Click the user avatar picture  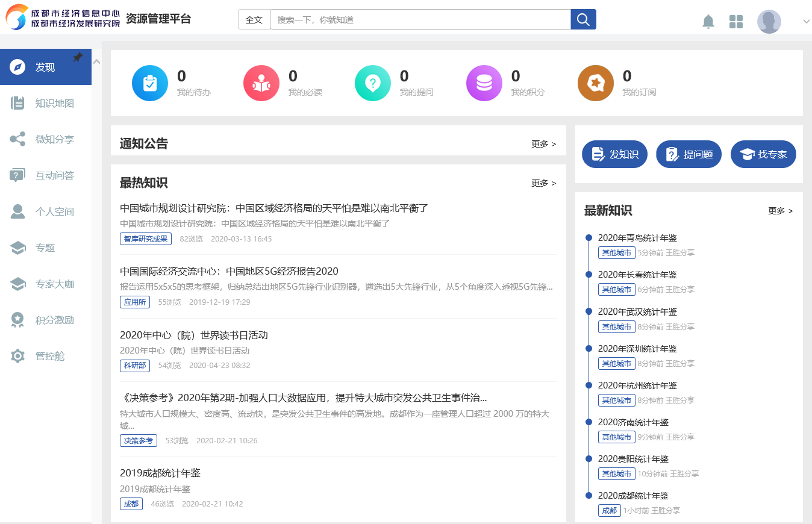[x=769, y=22]
